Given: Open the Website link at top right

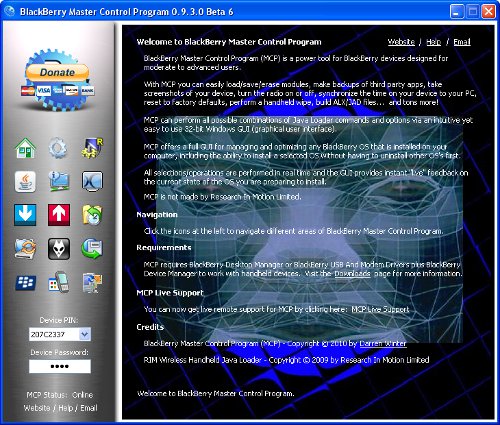Looking at the screenshot, I should (401, 42).
